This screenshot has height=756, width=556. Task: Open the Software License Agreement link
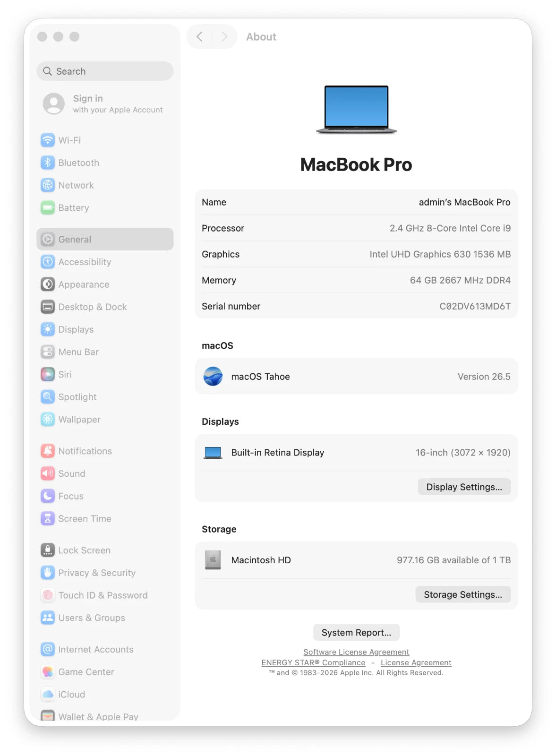(356, 652)
